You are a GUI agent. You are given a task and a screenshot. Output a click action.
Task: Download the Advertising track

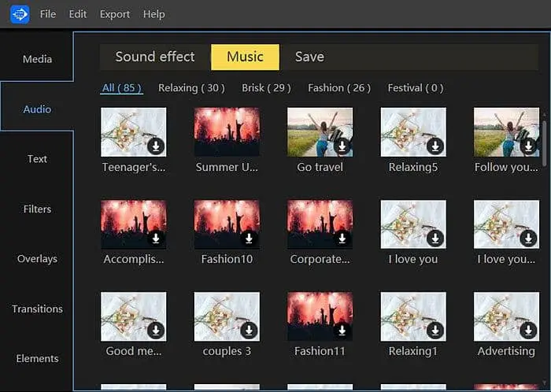click(x=528, y=331)
